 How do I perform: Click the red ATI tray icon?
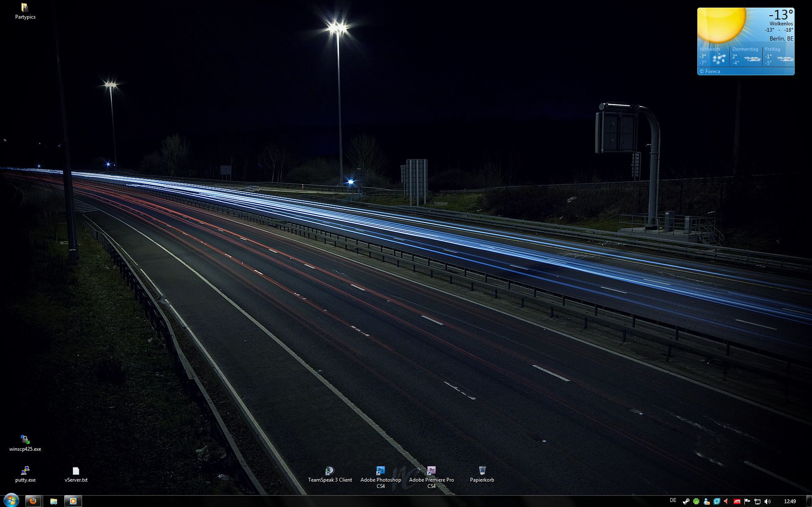coord(737,502)
